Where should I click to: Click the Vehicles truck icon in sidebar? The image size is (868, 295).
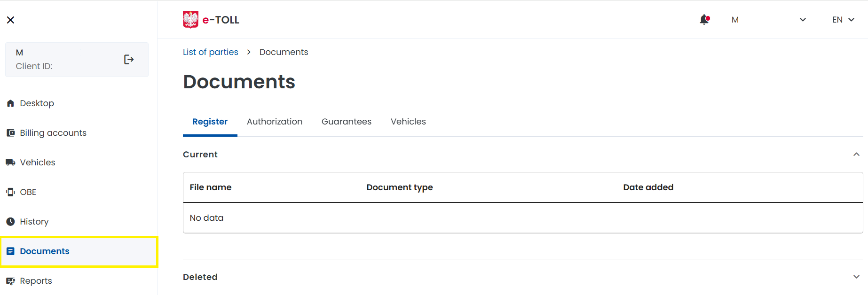(x=10, y=163)
